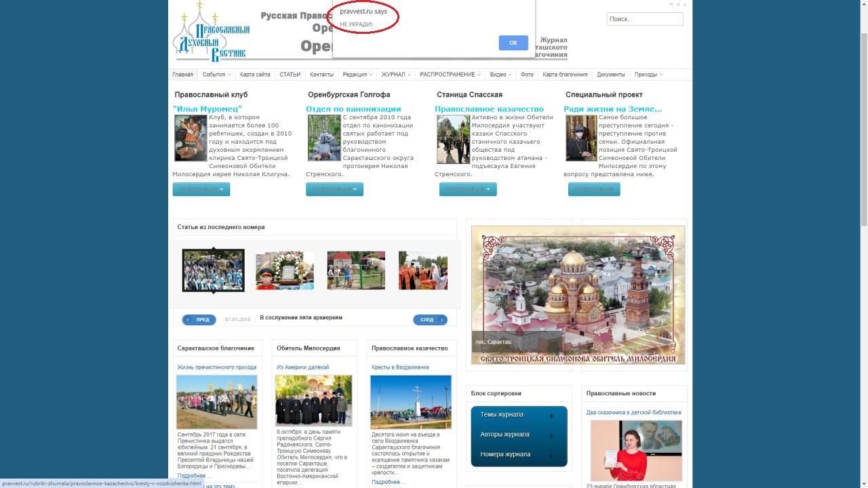Click the Специальный проект priest thumbnail

coord(582,138)
